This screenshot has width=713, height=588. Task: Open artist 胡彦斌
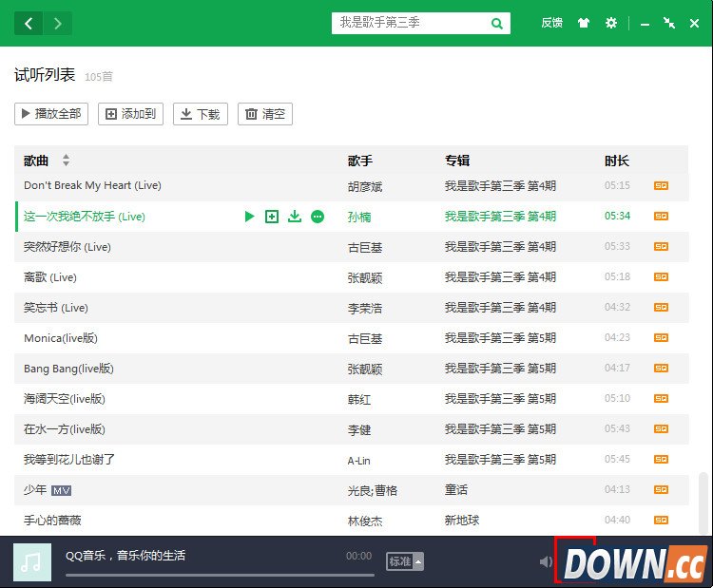(365, 186)
